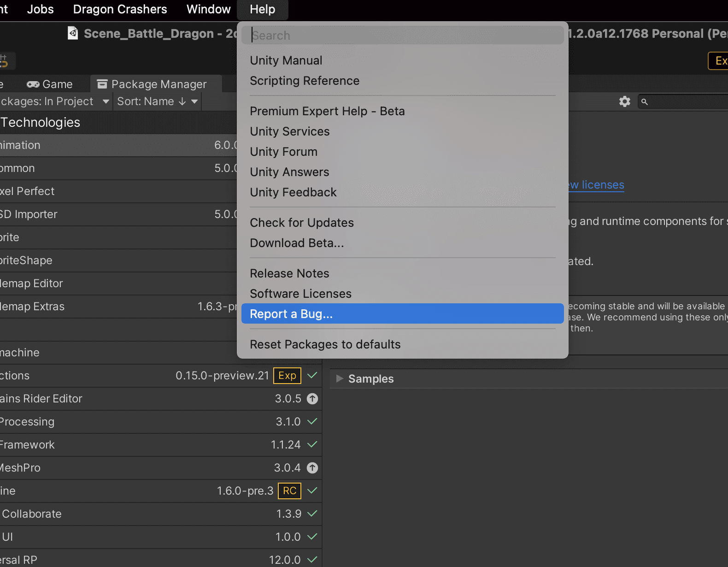Open Release Notes
The height and width of the screenshot is (567, 728).
coord(403,273)
